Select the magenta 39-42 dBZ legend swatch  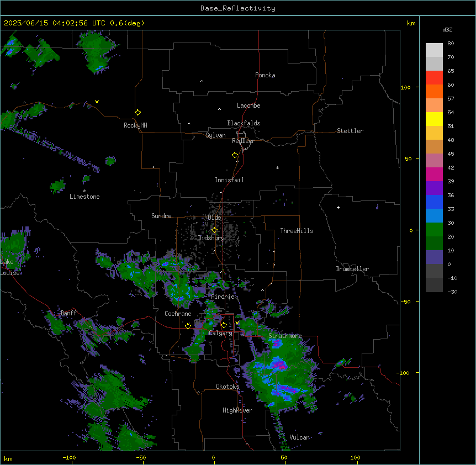434,174
